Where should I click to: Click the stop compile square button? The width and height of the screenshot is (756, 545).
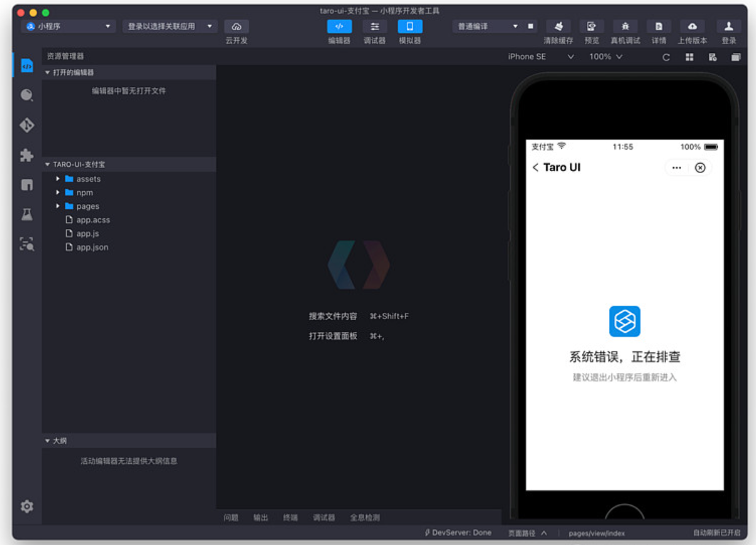530,26
